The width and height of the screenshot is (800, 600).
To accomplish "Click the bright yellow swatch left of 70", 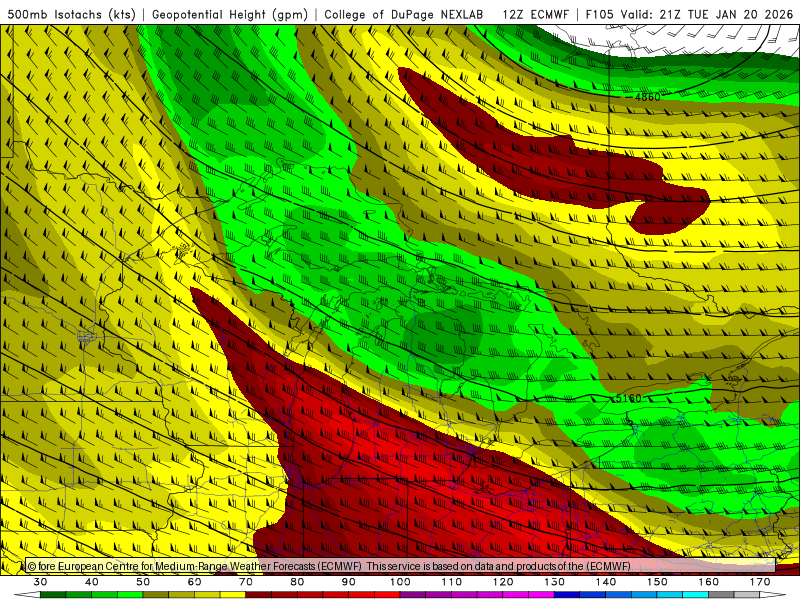I will pyautogui.click(x=233, y=595).
